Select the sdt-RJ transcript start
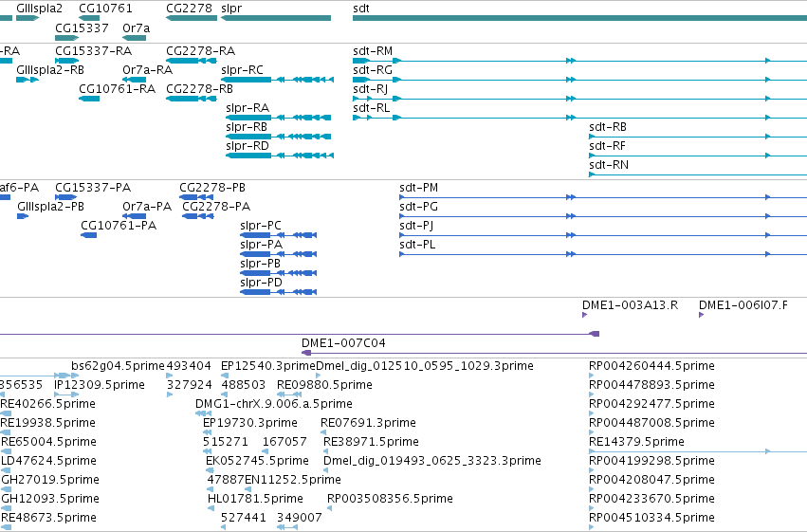Image resolution: width=807 pixels, height=532 pixels. click(357, 99)
